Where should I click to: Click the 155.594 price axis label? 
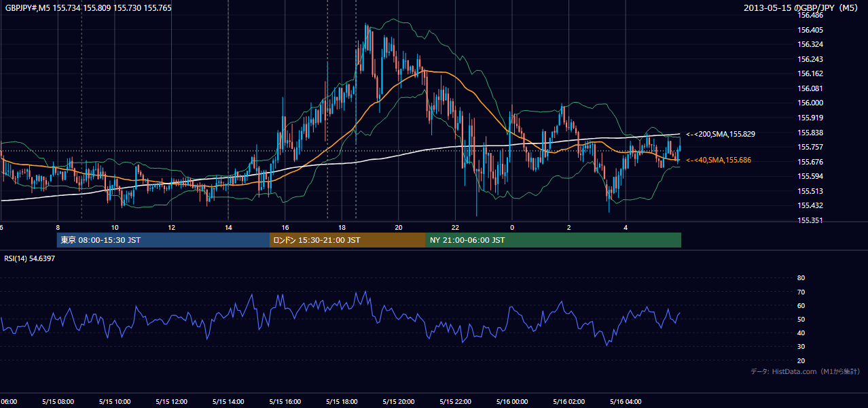810,176
